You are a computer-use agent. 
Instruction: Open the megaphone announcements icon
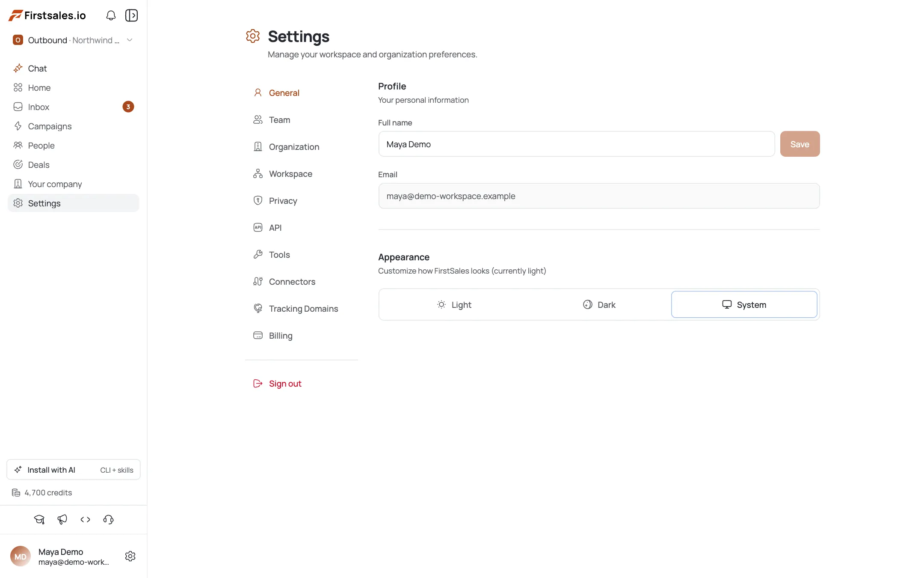coord(62,519)
